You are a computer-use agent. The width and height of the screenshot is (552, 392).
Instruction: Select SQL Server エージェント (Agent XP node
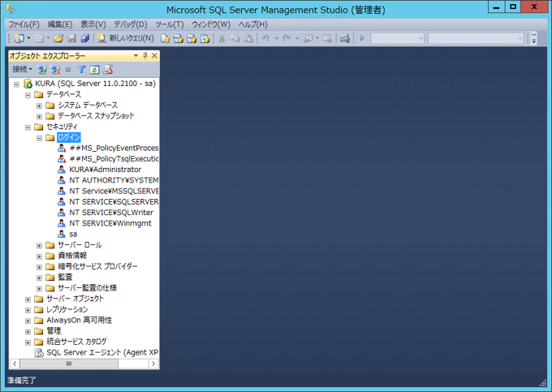pyautogui.click(x=102, y=352)
